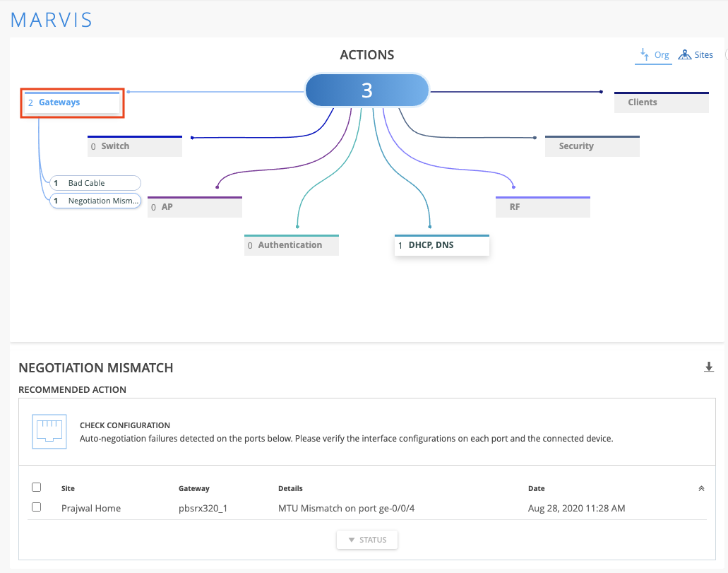This screenshot has width=728, height=573.
Task: Click the total actions count bubble
Action: [366, 90]
